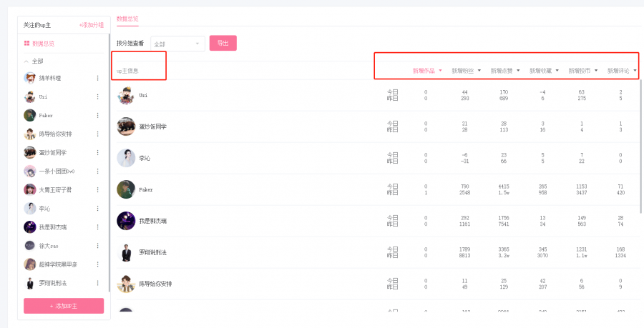The width and height of the screenshot is (644, 328).
Task: Click the more-options dots next to 李沁
Action: [98, 209]
